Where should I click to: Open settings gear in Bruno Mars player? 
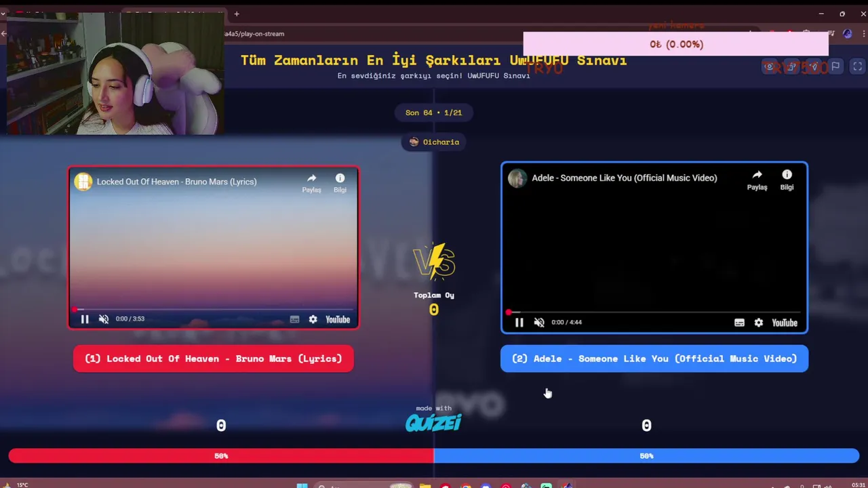pyautogui.click(x=313, y=319)
